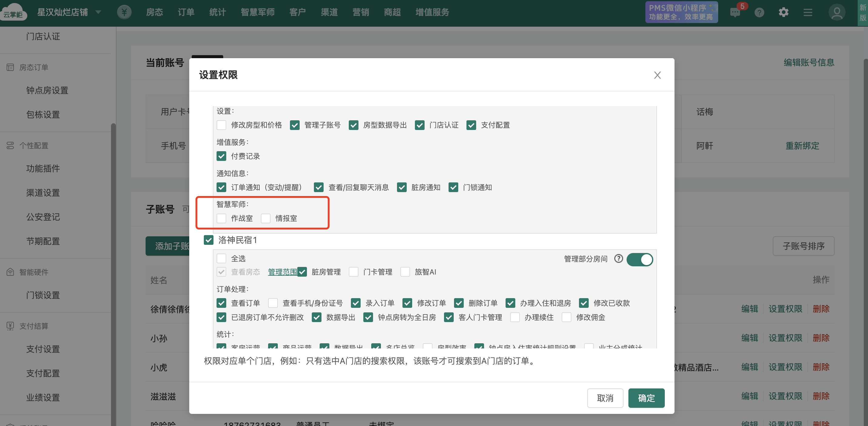Uncheck the 支付配置 permission checkbox
Image resolution: width=868 pixels, height=426 pixels.
pyautogui.click(x=471, y=125)
